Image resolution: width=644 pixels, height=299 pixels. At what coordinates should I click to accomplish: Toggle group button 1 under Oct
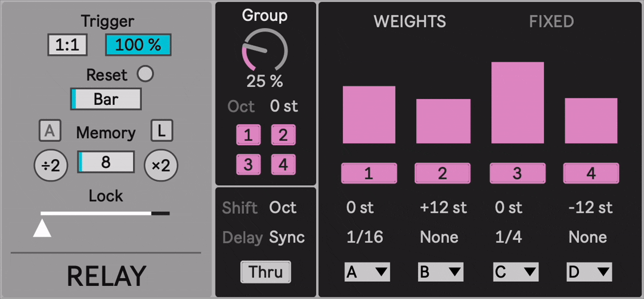point(248,135)
